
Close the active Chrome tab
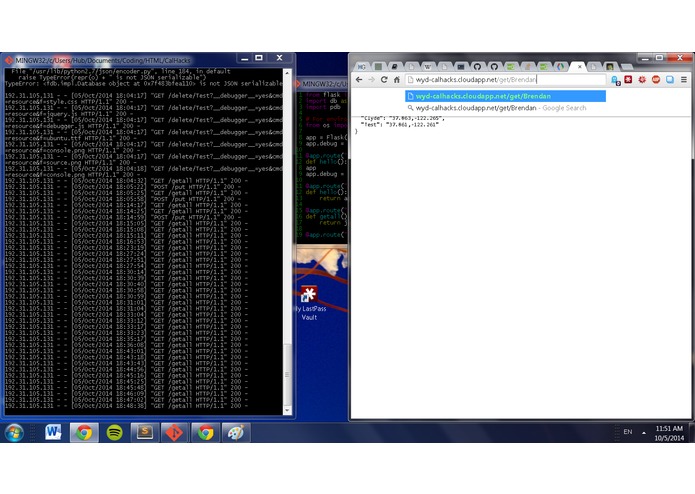(x=579, y=66)
